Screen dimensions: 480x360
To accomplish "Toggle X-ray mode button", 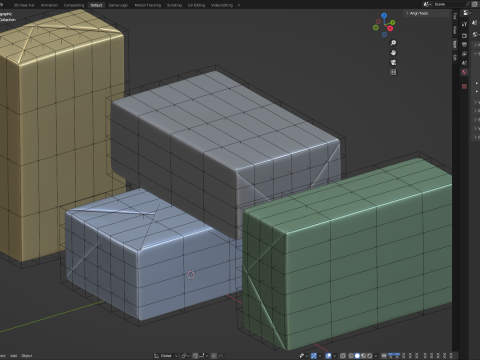I will pos(343,356).
